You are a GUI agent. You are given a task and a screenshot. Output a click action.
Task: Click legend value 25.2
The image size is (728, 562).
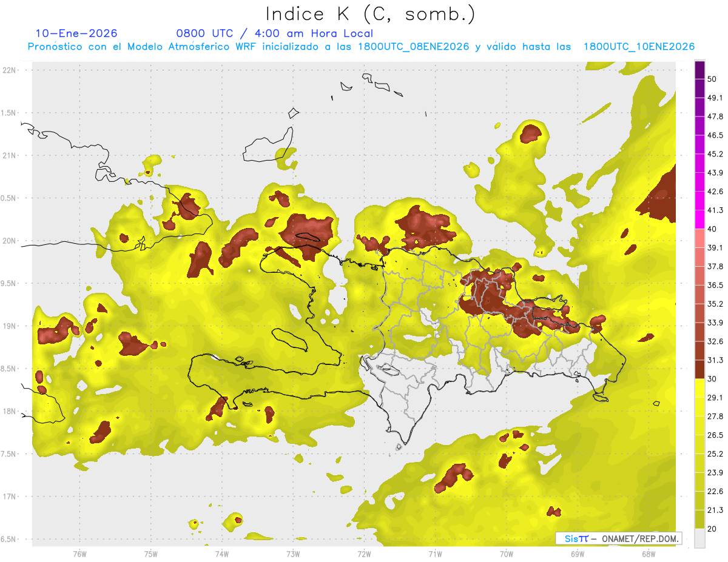click(x=715, y=454)
